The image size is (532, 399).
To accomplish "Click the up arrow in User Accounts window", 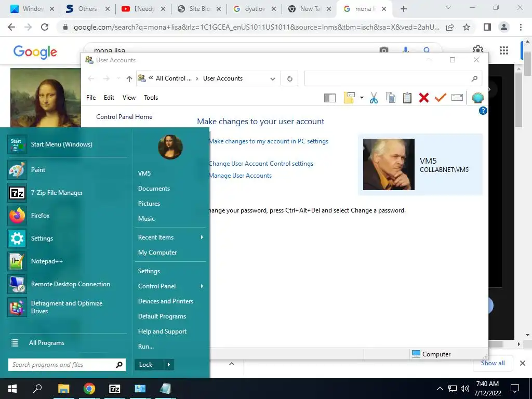I will click(x=129, y=79).
